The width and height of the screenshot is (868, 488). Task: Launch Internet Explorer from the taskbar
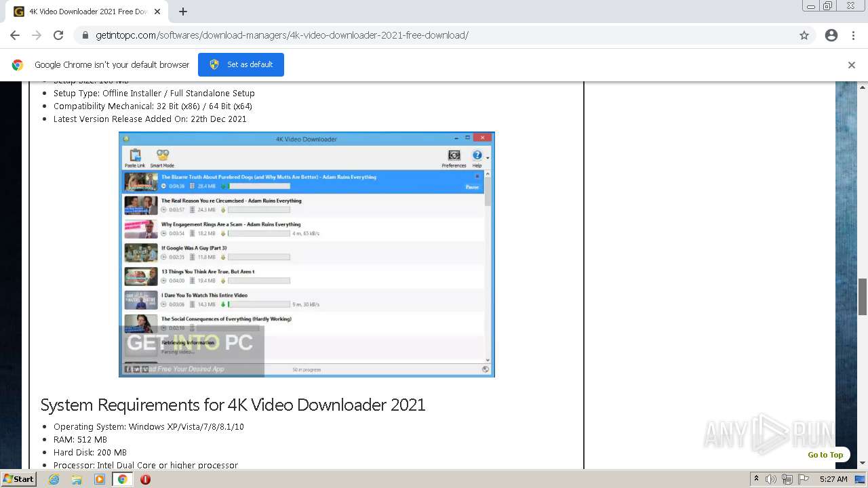54,479
